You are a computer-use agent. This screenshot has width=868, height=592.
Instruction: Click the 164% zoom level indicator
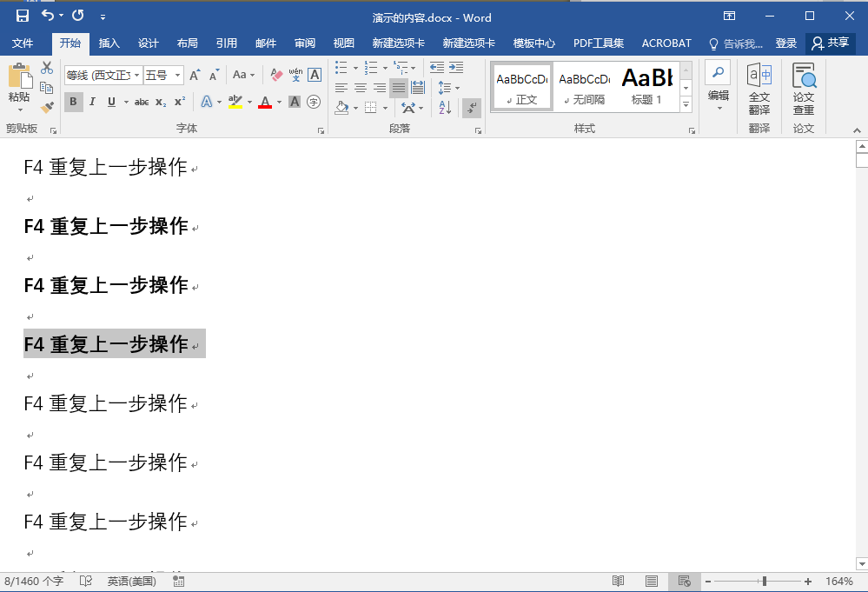coord(838,581)
